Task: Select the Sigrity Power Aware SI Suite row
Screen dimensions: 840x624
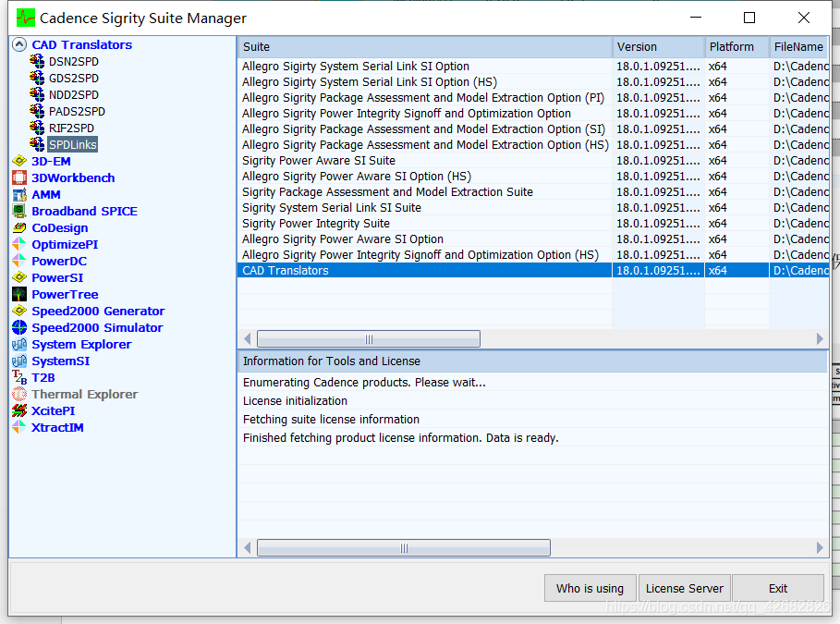Action: [x=533, y=160]
